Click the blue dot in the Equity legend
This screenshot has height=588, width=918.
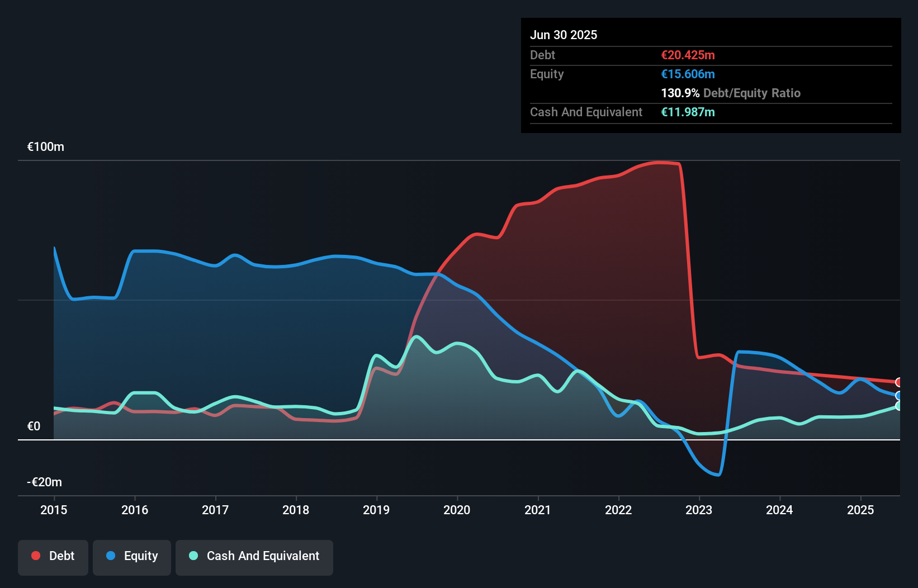click(x=111, y=556)
